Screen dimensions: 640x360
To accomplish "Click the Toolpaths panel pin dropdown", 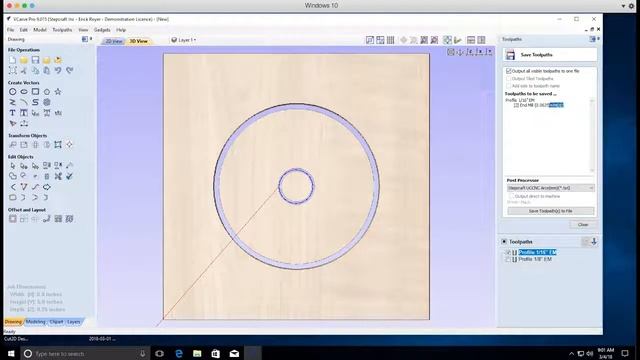I will 598,39.
